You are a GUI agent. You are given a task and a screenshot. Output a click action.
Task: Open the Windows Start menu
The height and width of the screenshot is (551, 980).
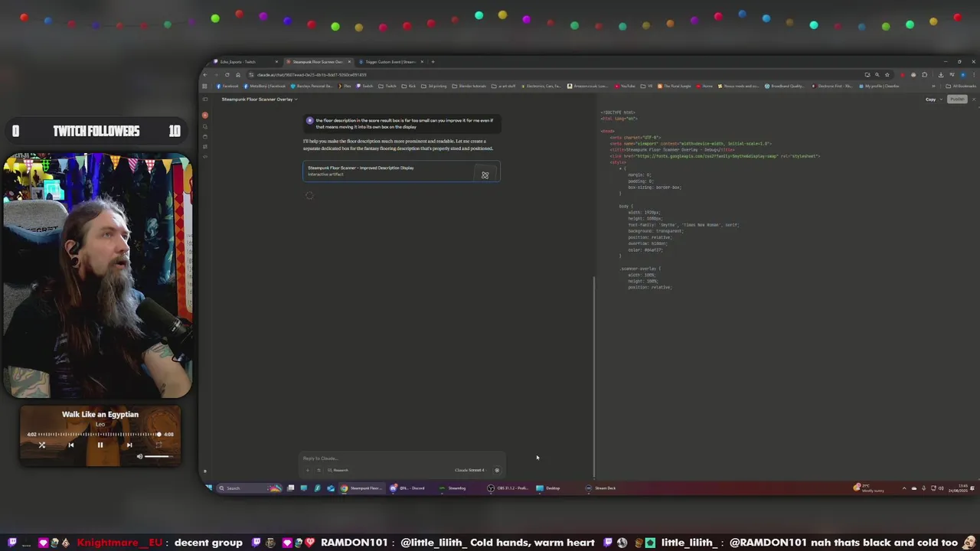(208, 487)
